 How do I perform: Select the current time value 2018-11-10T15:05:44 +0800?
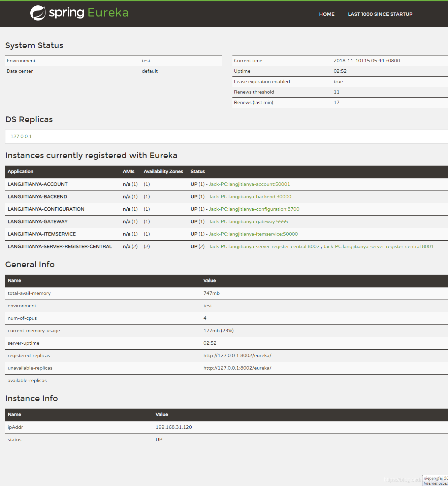(367, 61)
